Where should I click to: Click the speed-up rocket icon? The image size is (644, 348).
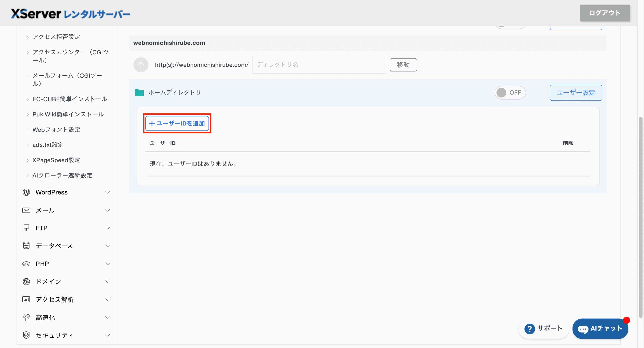[x=26, y=317]
